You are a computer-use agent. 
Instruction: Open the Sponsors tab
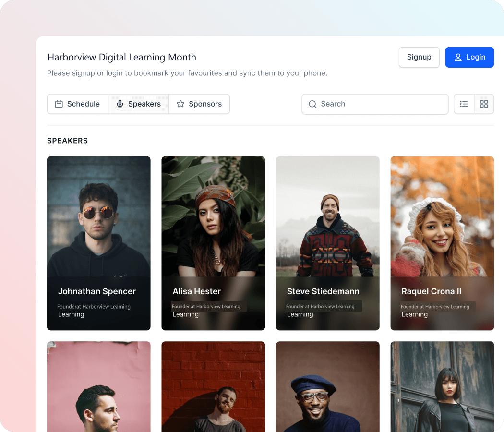click(199, 104)
